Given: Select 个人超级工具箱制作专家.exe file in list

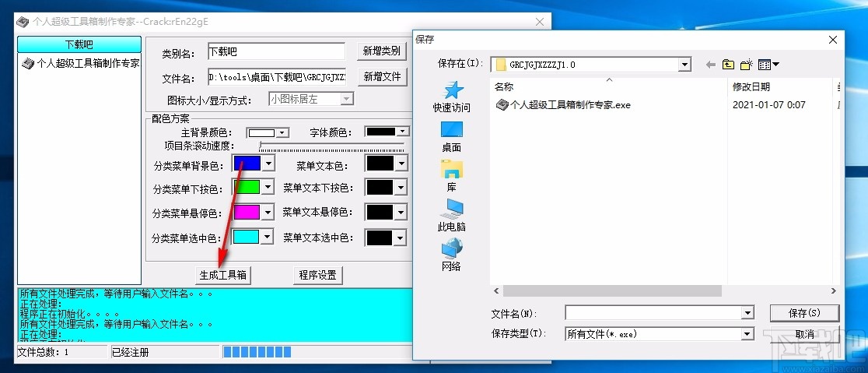Looking at the screenshot, I should tap(563, 105).
